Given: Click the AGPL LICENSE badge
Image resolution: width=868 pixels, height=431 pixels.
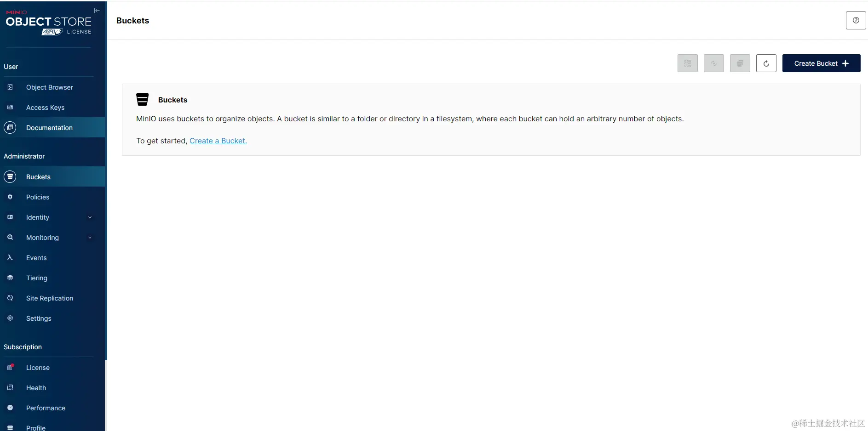Looking at the screenshot, I should pos(66,32).
